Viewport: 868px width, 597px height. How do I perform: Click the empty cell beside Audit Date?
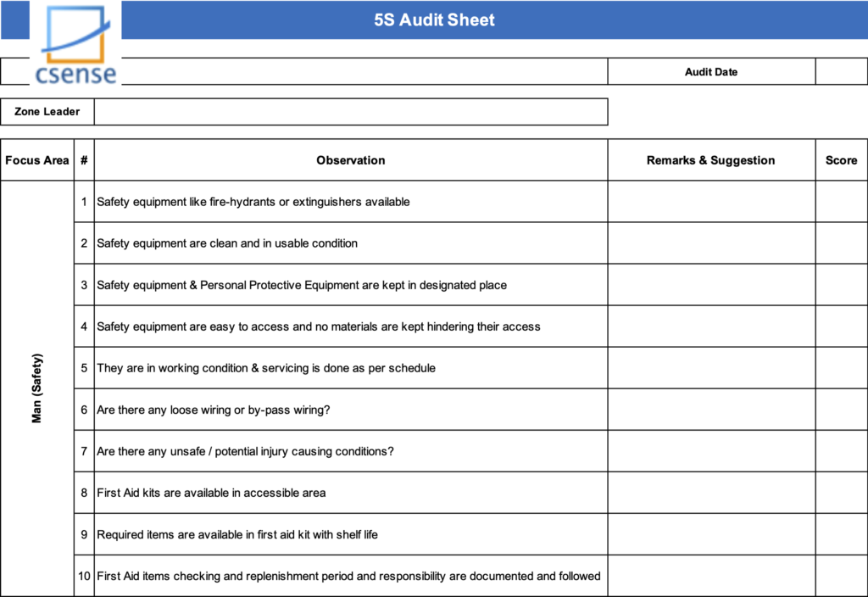[841, 72]
